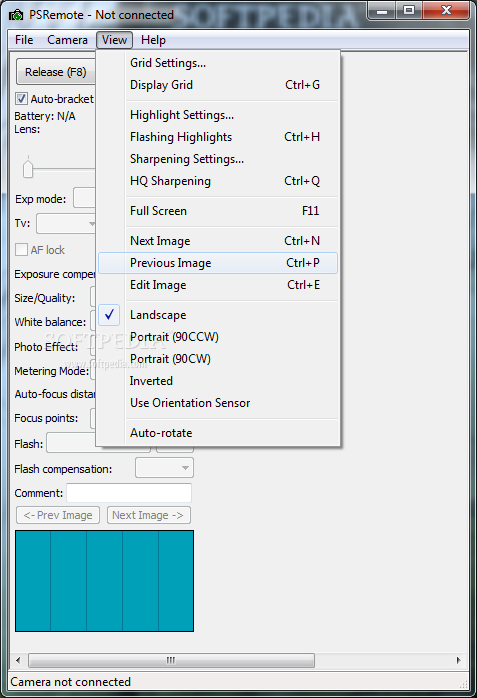Click the 'Battery: N/A' label
The height and width of the screenshot is (698, 477).
tap(45, 116)
